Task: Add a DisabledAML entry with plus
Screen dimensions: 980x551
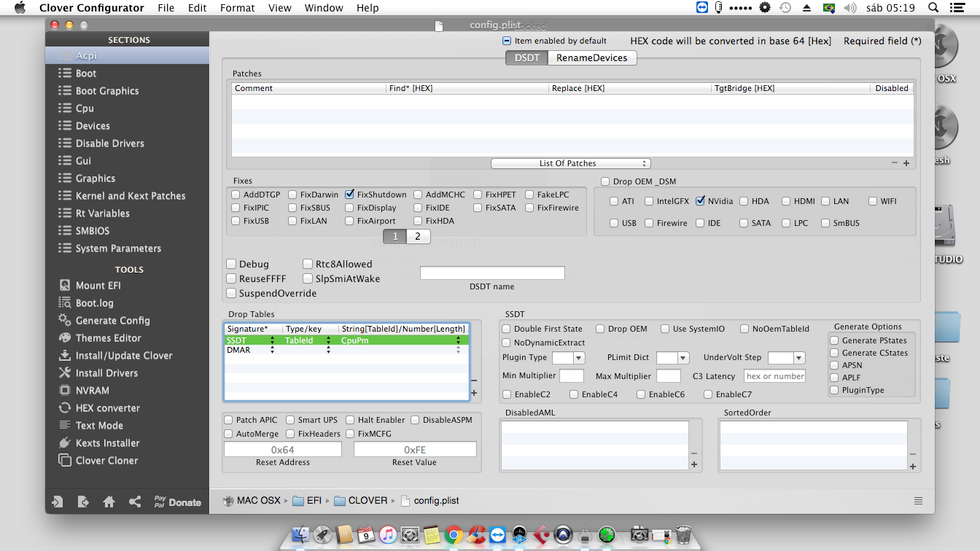Action: pyautogui.click(x=694, y=464)
